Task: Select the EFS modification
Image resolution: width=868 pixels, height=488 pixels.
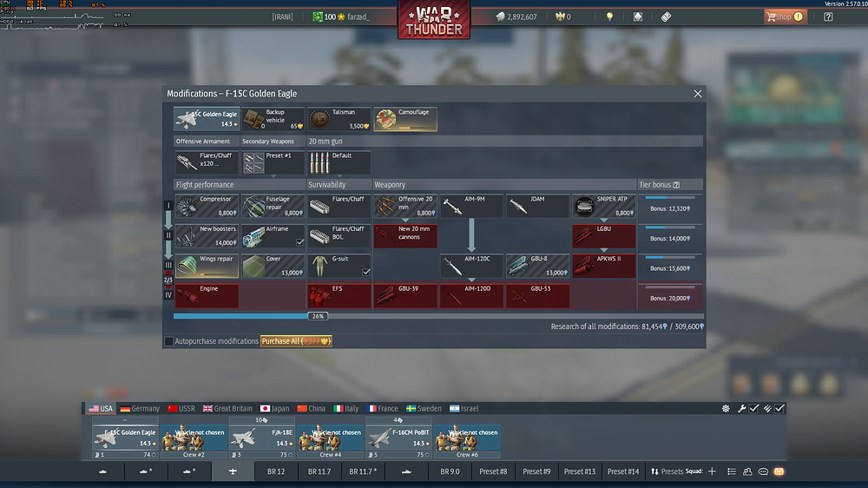Action: tap(339, 295)
